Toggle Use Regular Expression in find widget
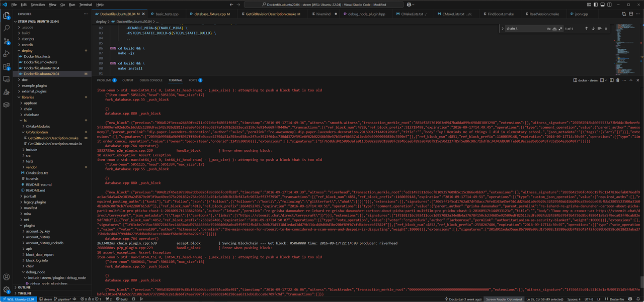 [561, 29]
